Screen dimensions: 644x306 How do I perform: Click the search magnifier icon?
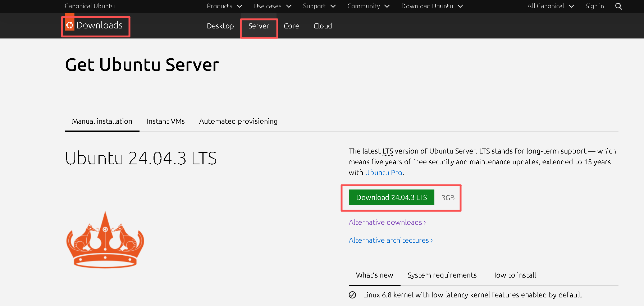pos(618,6)
